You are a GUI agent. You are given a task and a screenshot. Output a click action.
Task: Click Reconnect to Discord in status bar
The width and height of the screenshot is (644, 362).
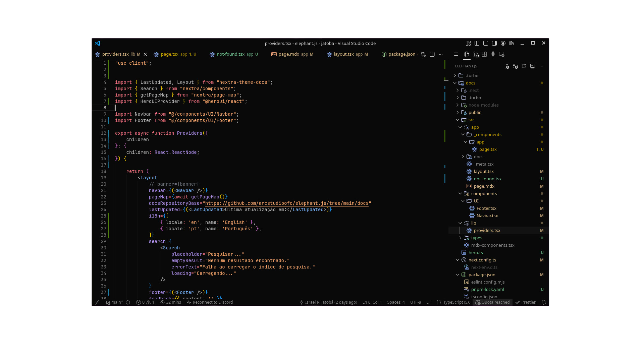210,302
